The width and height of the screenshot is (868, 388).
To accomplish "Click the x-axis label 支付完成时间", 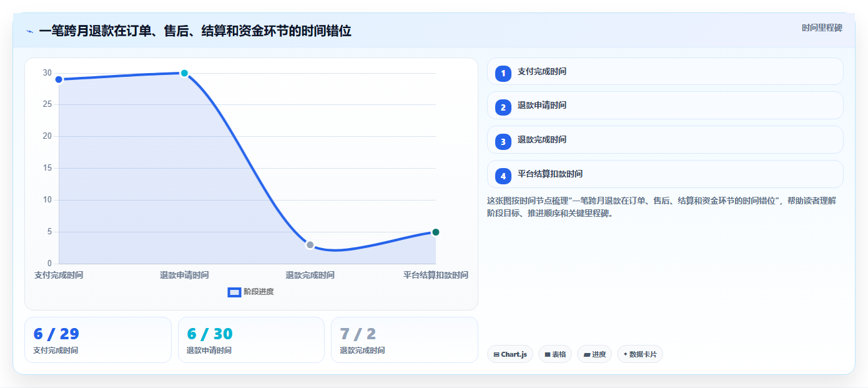I will (x=59, y=275).
